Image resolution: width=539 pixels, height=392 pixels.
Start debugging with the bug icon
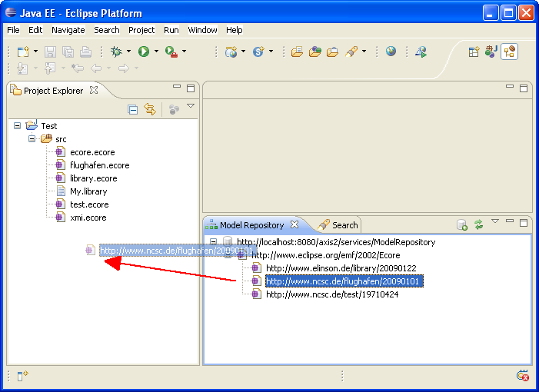pos(117,51)
